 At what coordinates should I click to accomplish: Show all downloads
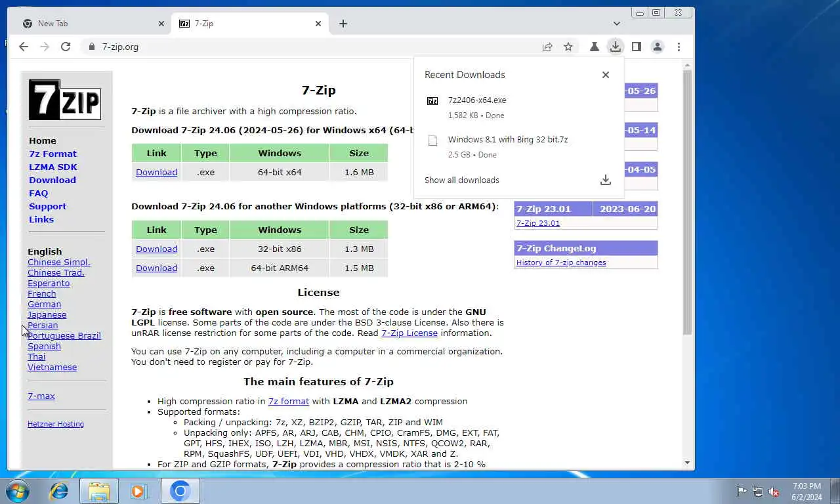pyautogui.click(x=462, y=180)
